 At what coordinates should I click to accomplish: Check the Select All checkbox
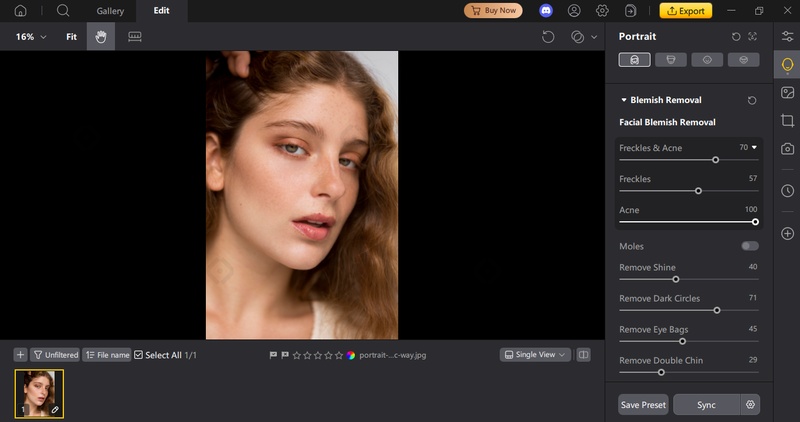(x=139, y=355)
